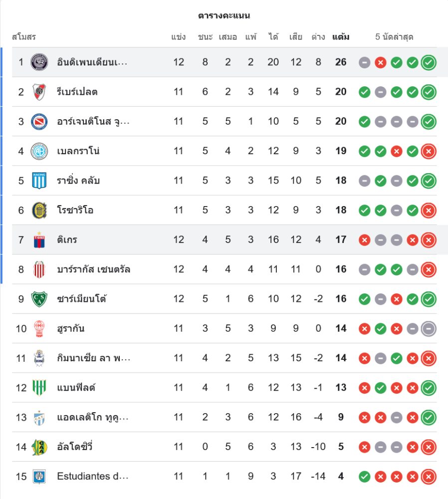The image size is (448, 499).
Task: Select the สโมสร column header
Action: [x=24, y=37]
